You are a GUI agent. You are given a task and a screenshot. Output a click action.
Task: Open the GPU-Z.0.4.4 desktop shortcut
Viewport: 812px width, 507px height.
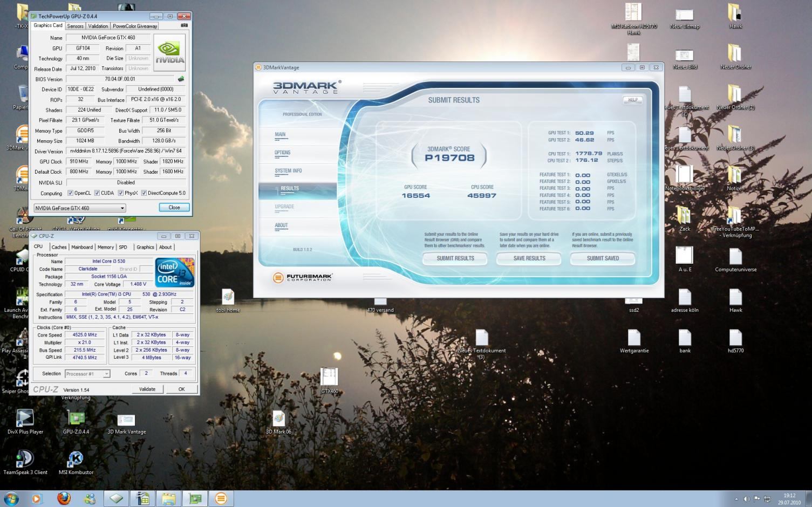point(76,422)
